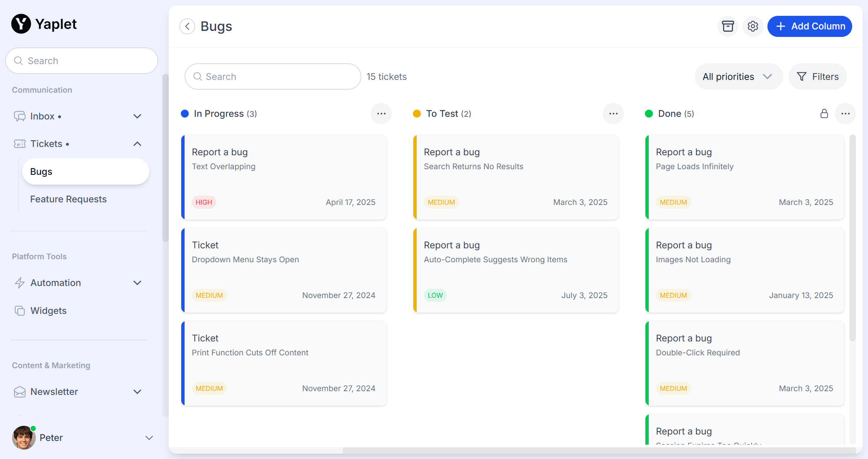Click the Yaplet logo icon
This screenshot has width=868, height=459.
tap(21, 24)
